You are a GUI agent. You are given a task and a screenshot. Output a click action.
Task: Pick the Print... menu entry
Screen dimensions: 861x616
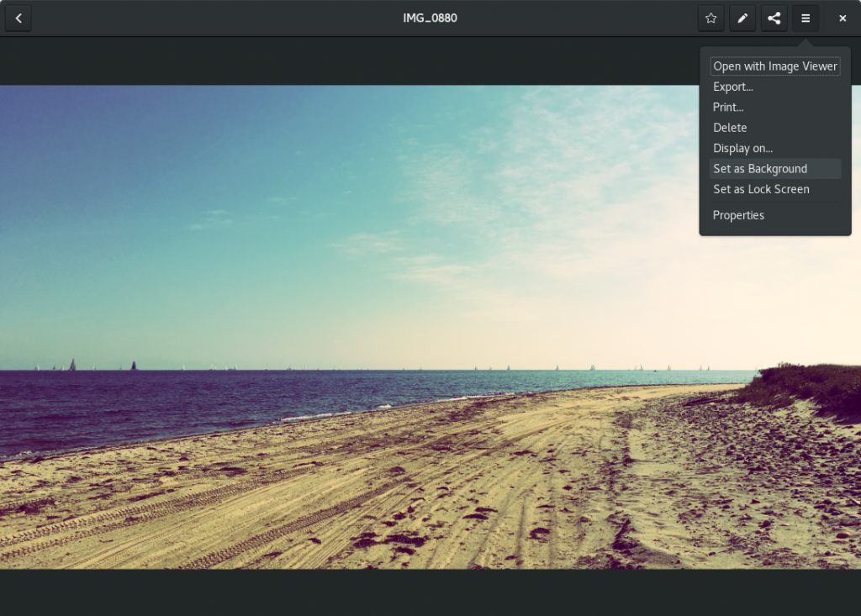tap(728, 108)
